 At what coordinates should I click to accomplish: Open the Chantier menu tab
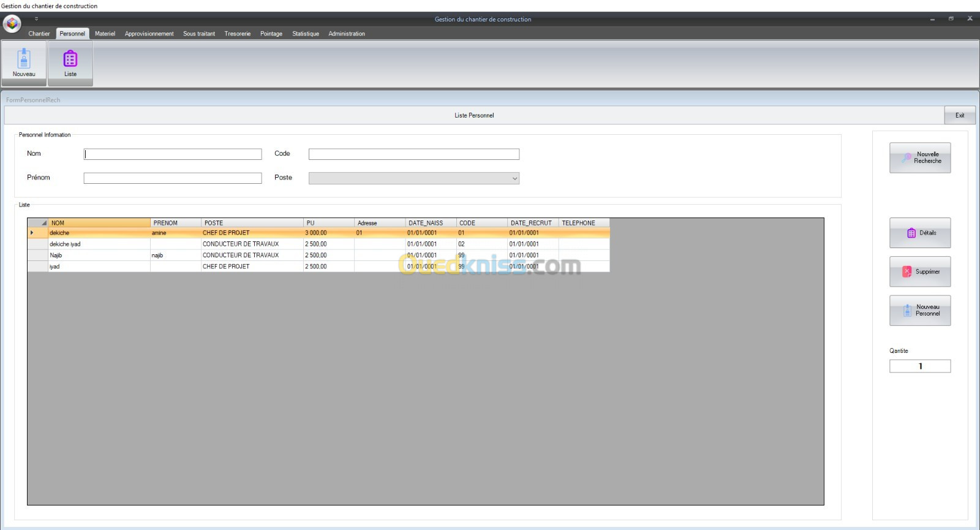coord(39,34)
